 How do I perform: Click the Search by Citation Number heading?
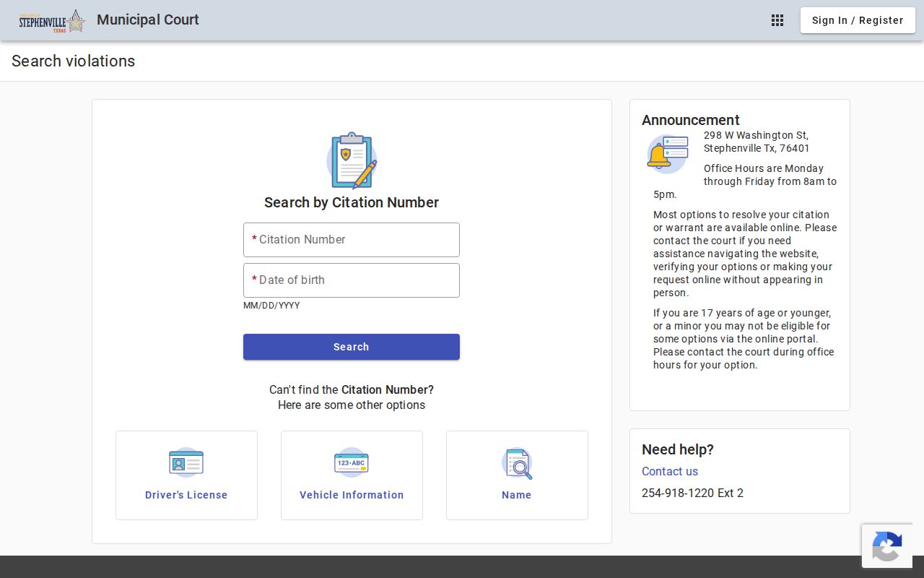click(352, 202)
